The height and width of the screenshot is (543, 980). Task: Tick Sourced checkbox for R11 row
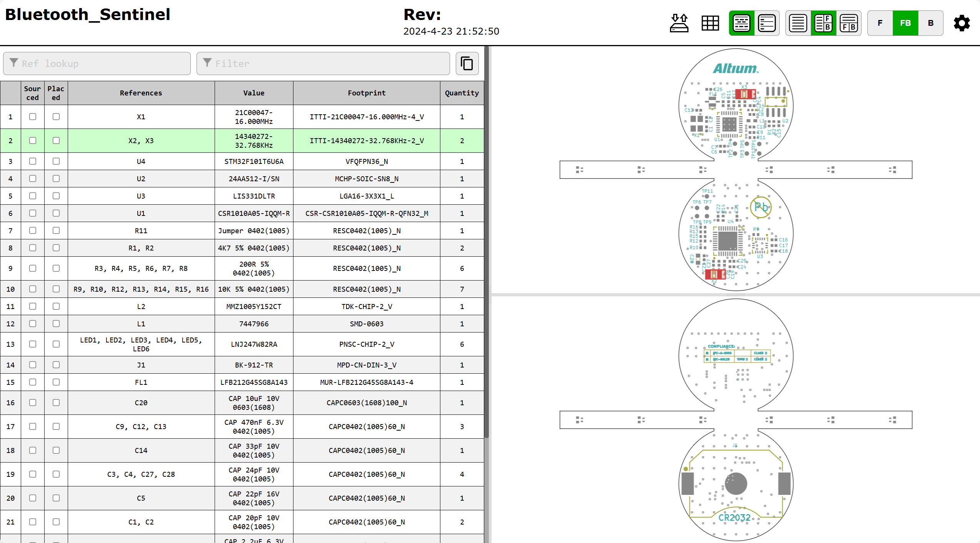coord(33,231)
